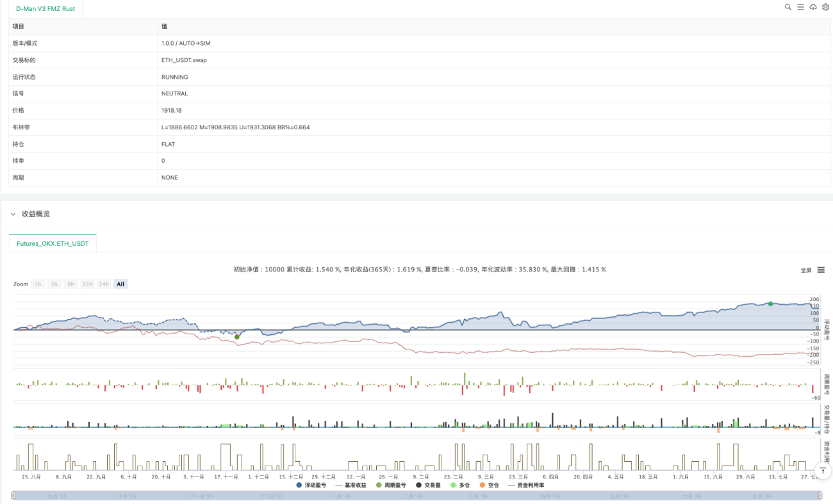833x504 pixels.
Task: Toggle the 浮动盈亏 series in the legend
Action: [x=311, y=485]
